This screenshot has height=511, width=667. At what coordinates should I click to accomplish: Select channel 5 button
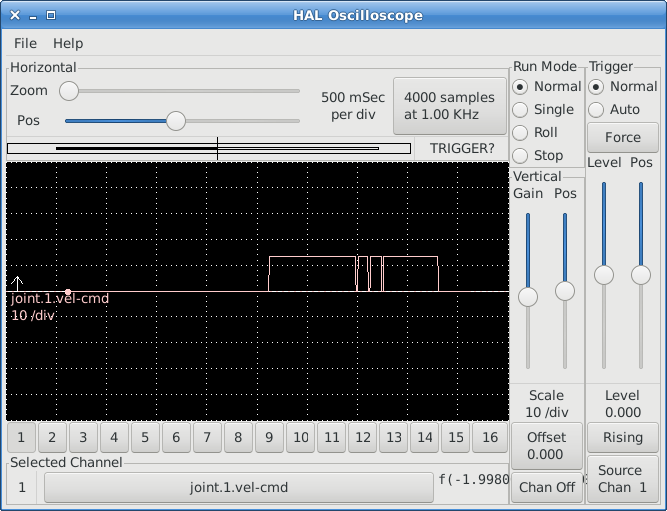pos(145,437)
